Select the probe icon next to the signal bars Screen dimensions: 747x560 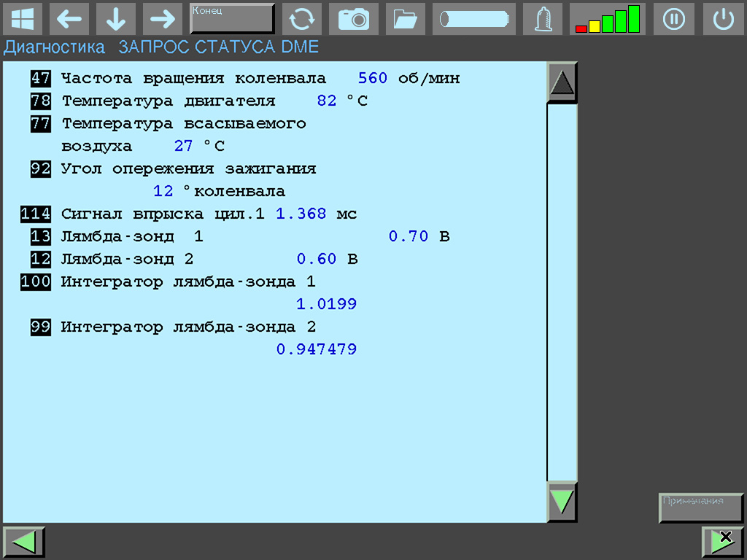[x=542, y=19]
